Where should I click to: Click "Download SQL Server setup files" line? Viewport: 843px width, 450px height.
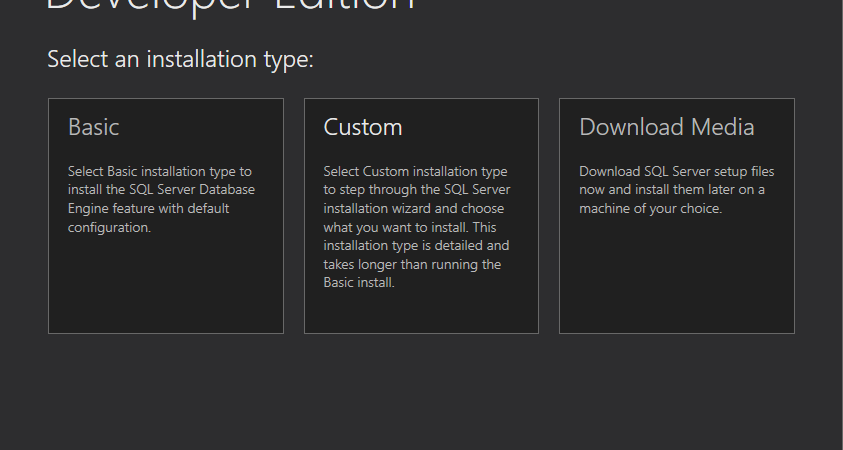(676, 172)
